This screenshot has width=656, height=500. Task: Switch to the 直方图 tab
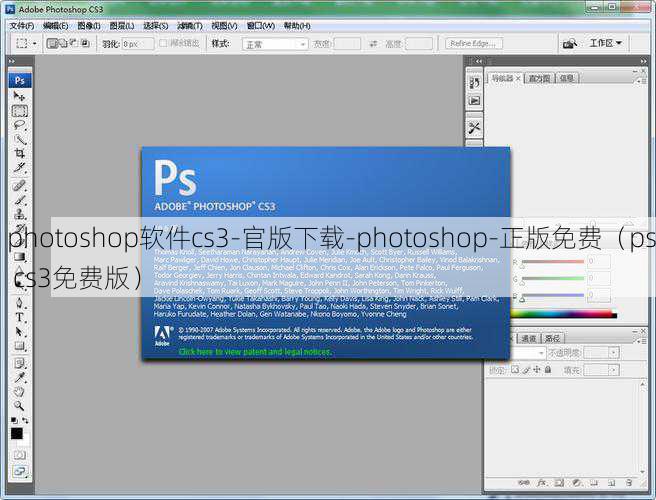539,78
